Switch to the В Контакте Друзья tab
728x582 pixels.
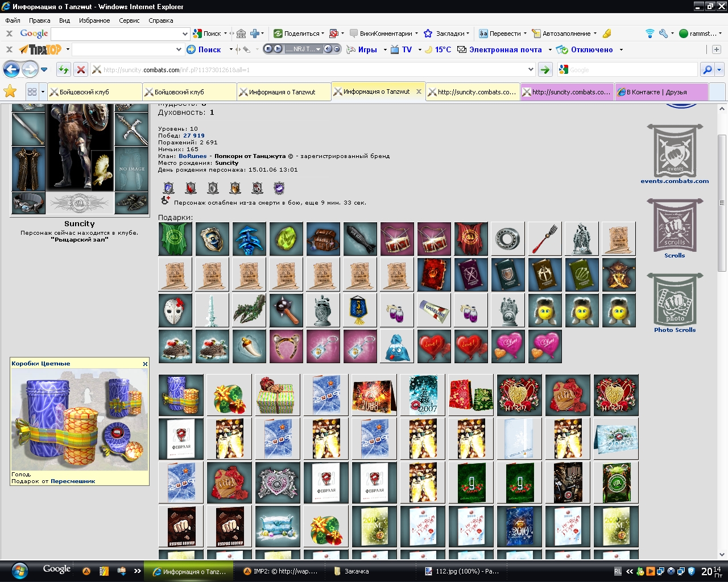tap(661, 92)
